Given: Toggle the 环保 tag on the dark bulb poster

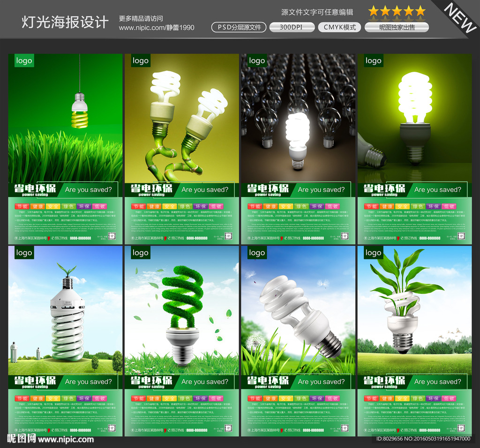Looking at the screenshot, I should coord(317,206).
